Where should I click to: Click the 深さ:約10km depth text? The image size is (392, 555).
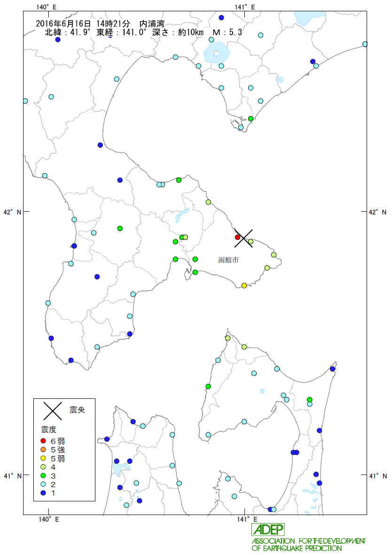[178, 32]
